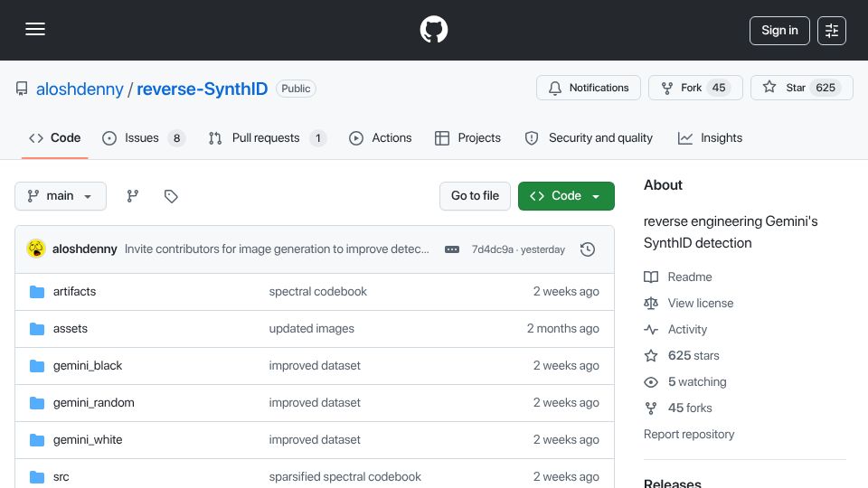Click the Notifications bell button
Image resolution: width=868 pixels, height=488 pixels.
[589, 88]
